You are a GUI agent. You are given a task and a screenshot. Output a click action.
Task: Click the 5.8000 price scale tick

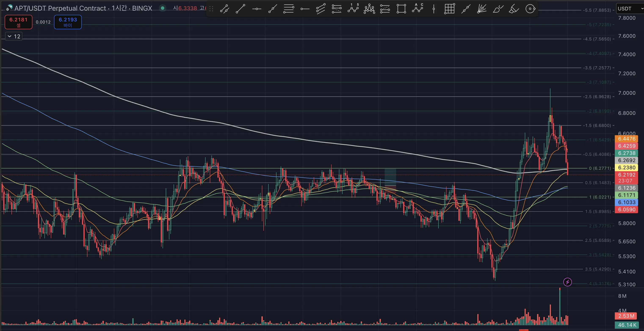click(626, 223)
